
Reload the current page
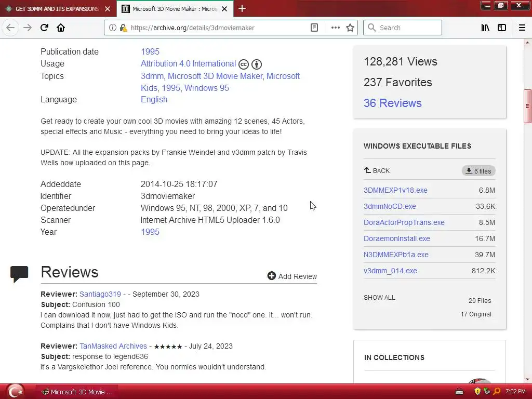(44, 28)
